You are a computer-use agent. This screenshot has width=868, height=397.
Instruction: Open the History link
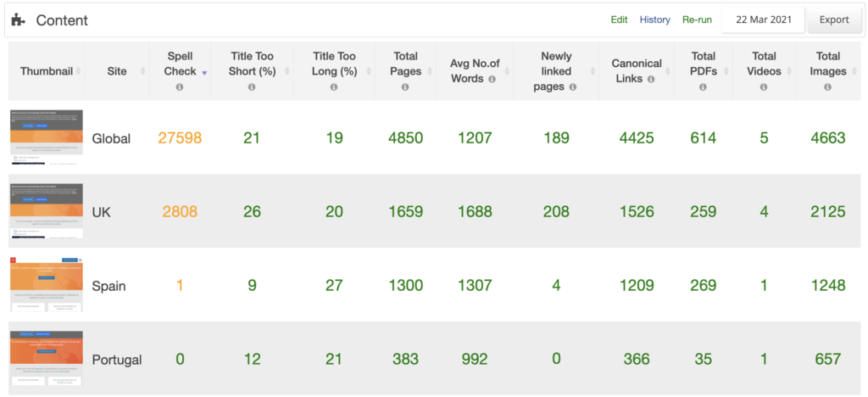(655, 20)
